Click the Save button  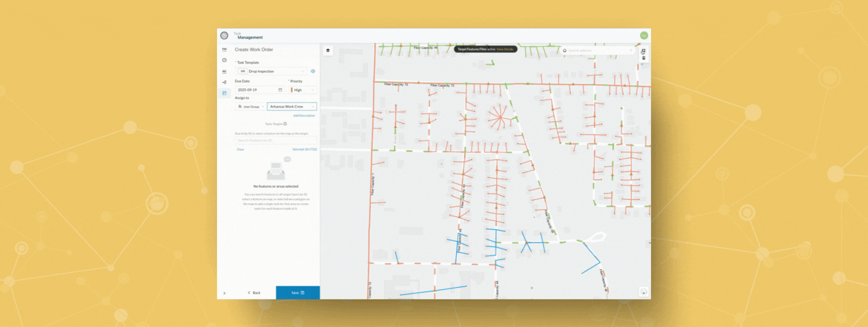pos(297,293)
